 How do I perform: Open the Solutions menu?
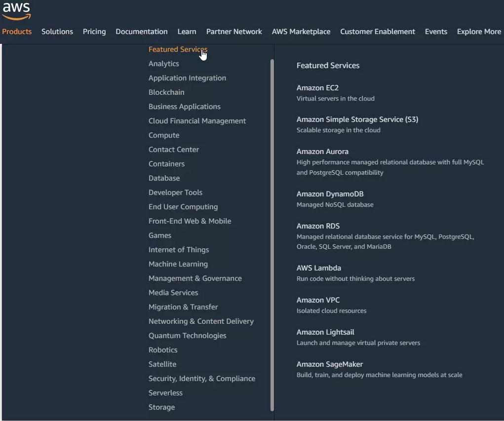tap(57, 32)
